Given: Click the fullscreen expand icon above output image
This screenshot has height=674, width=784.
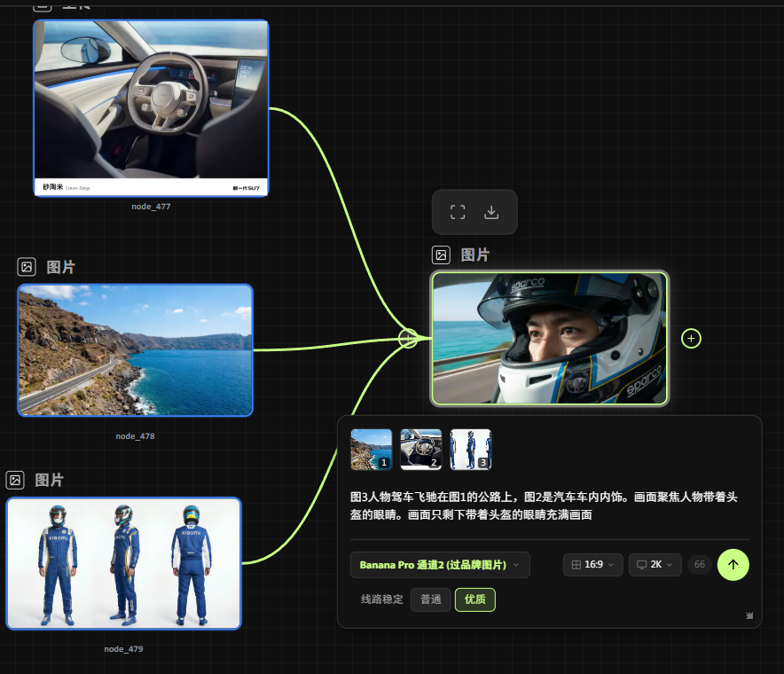Looking at the screenshot, I should 458,212.
